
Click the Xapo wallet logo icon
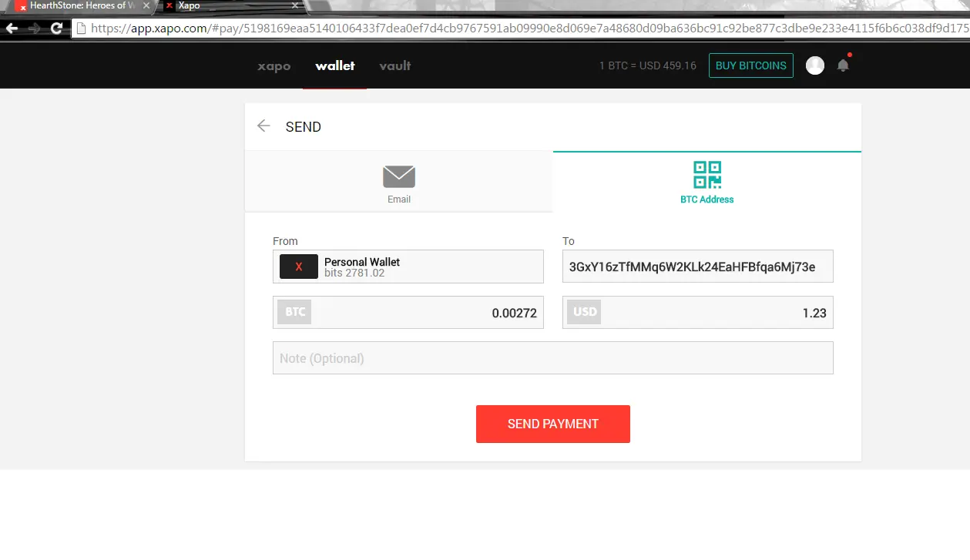tap(299, 267)
